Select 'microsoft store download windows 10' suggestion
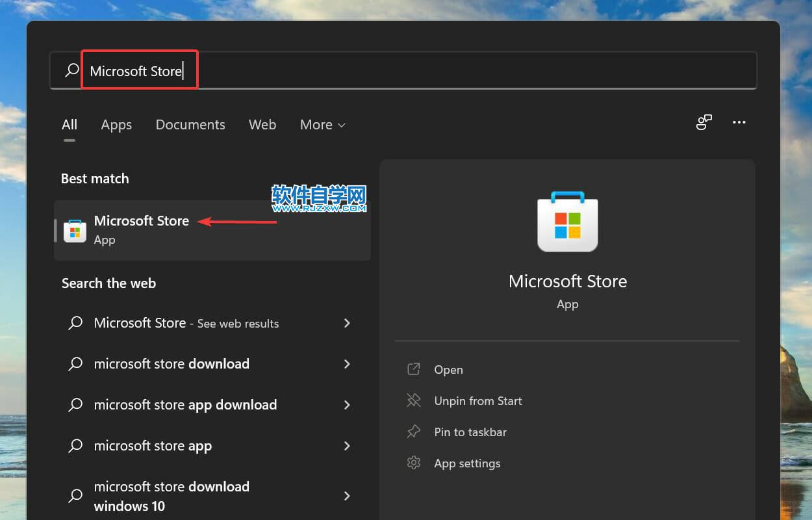 (171, 496)
